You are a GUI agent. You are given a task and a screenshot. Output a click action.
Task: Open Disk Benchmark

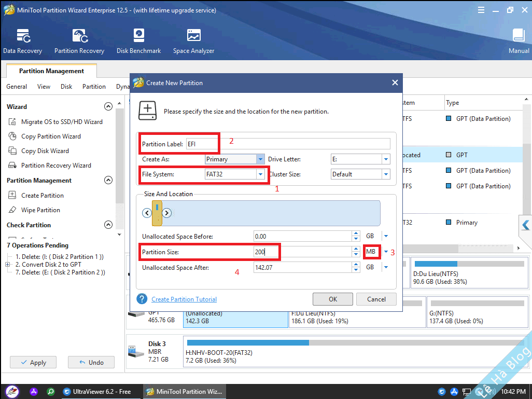click(139, 42)
